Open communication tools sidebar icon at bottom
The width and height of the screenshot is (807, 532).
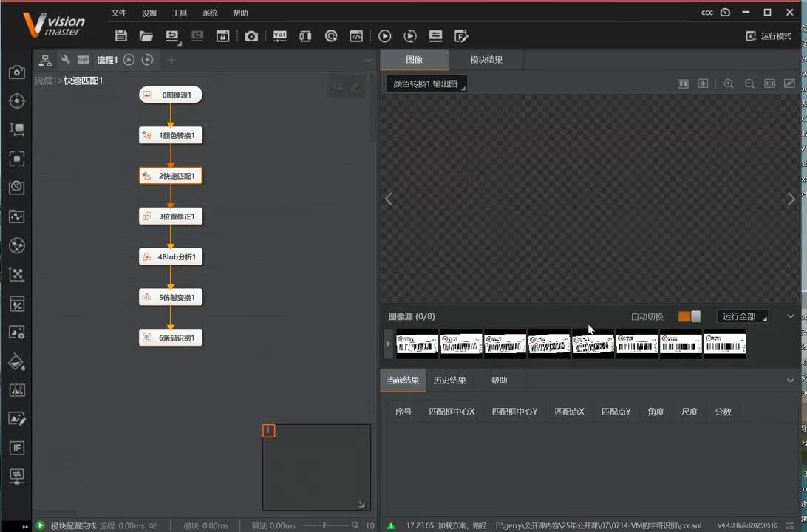click(17, 475)
